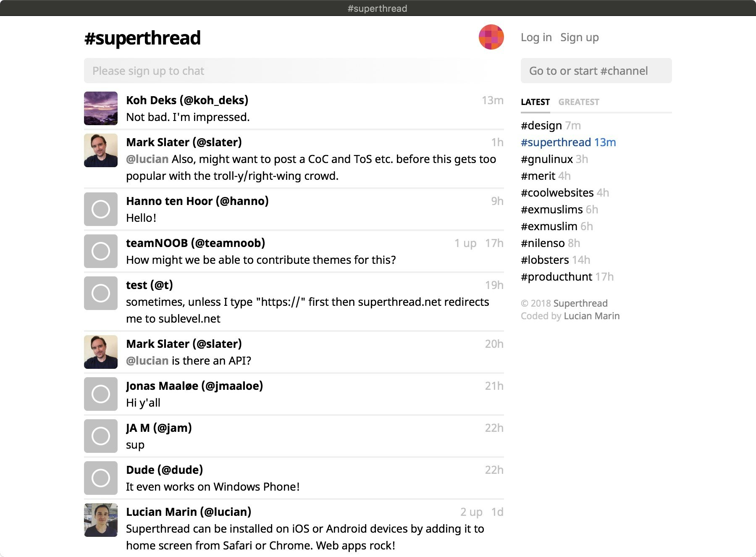Click Mark Slater's profile picture

(100, 150)
